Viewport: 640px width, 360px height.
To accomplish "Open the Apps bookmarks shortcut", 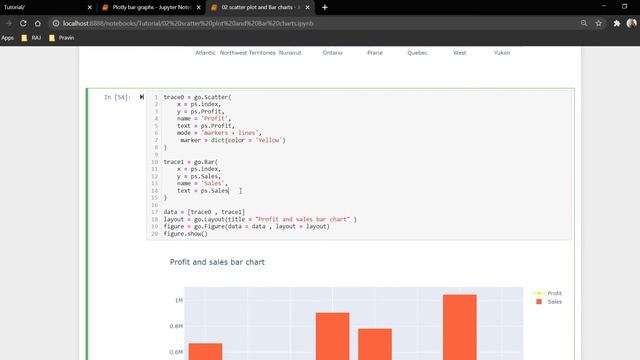I will click(7, 38).
